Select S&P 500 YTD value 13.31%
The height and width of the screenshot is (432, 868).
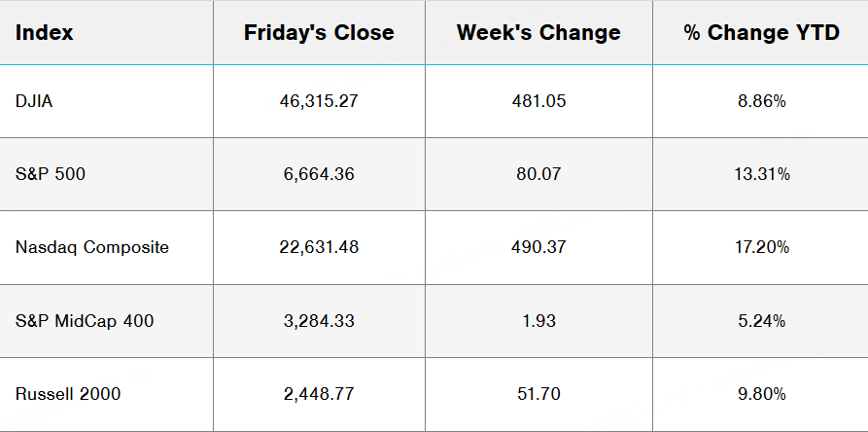pyautogui.click(x=762, y=174)
